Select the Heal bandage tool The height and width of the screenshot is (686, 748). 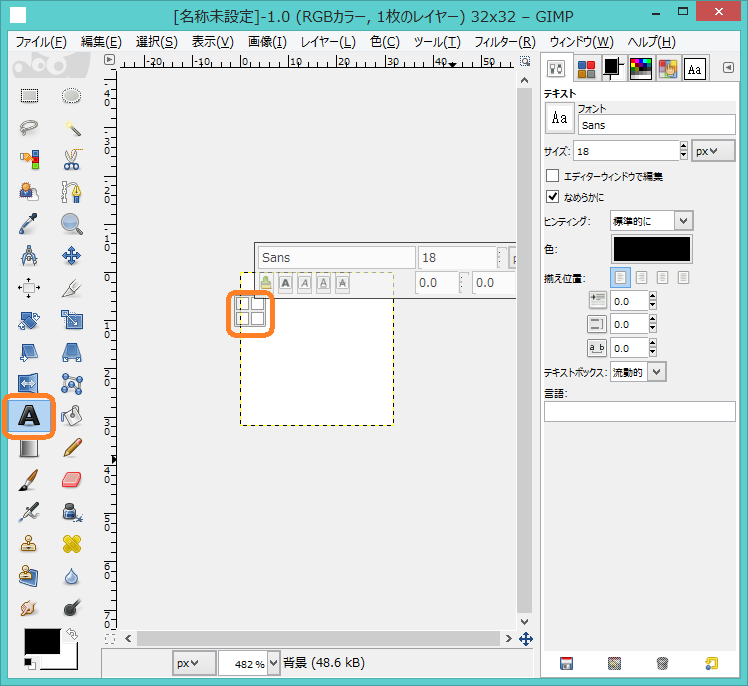coord(72,544)
